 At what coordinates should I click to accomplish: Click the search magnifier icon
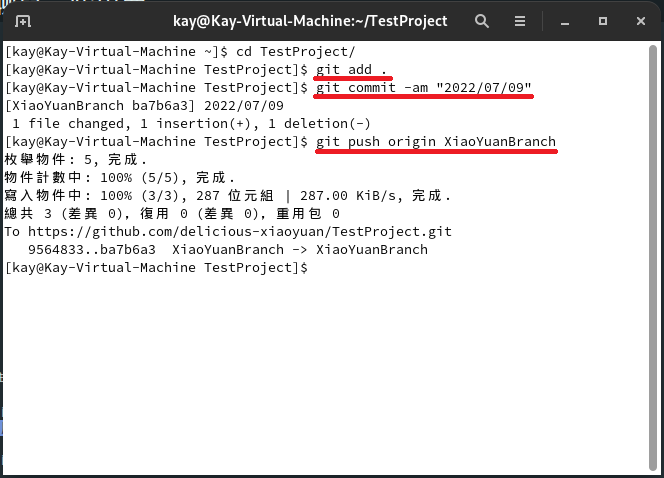(x=482, y=21)
